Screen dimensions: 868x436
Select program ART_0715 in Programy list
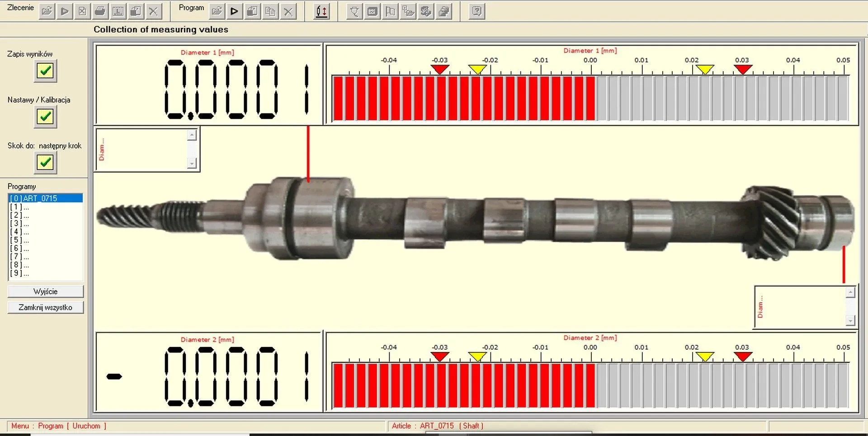[x=45, y=198]
